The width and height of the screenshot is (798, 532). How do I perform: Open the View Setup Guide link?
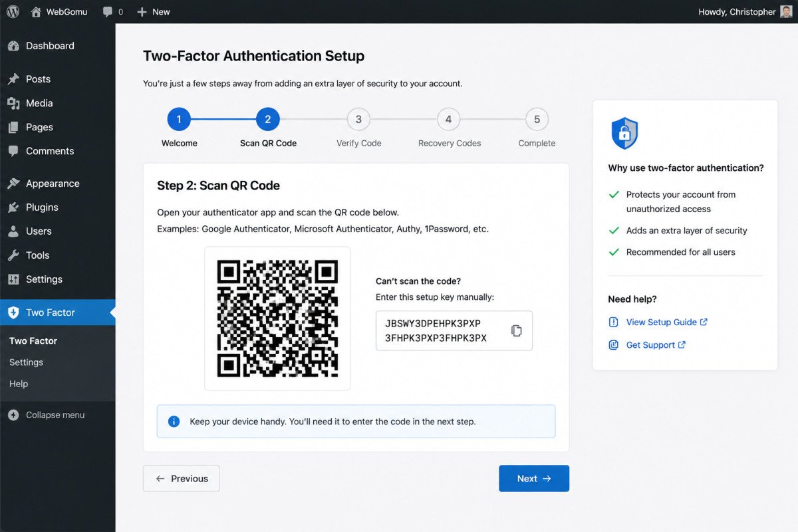[661, 323]
